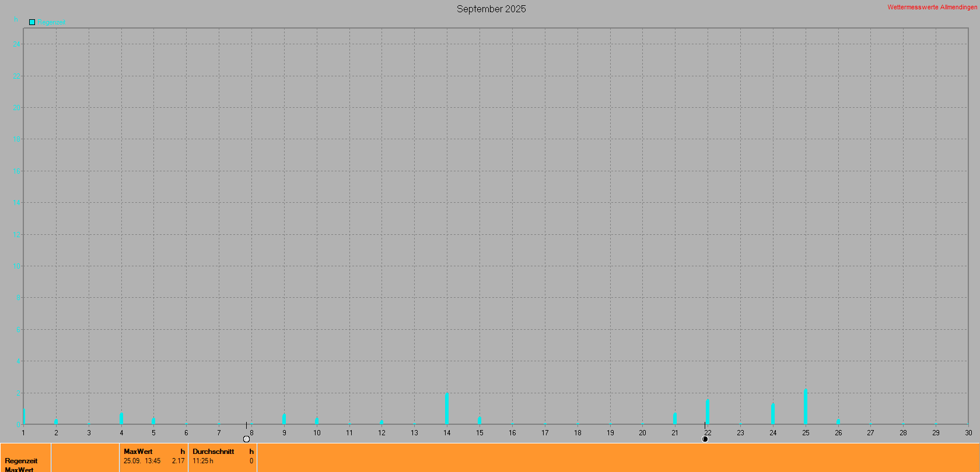Select the rain bar on day 25
The height and width of the screenshot is (472, 980).
pos(805,407)
